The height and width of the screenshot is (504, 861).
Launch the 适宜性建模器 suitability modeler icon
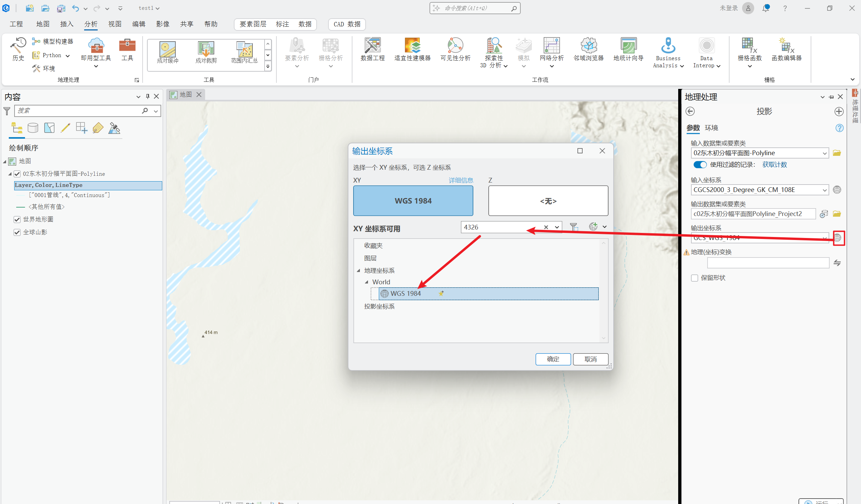click(412, 50)
